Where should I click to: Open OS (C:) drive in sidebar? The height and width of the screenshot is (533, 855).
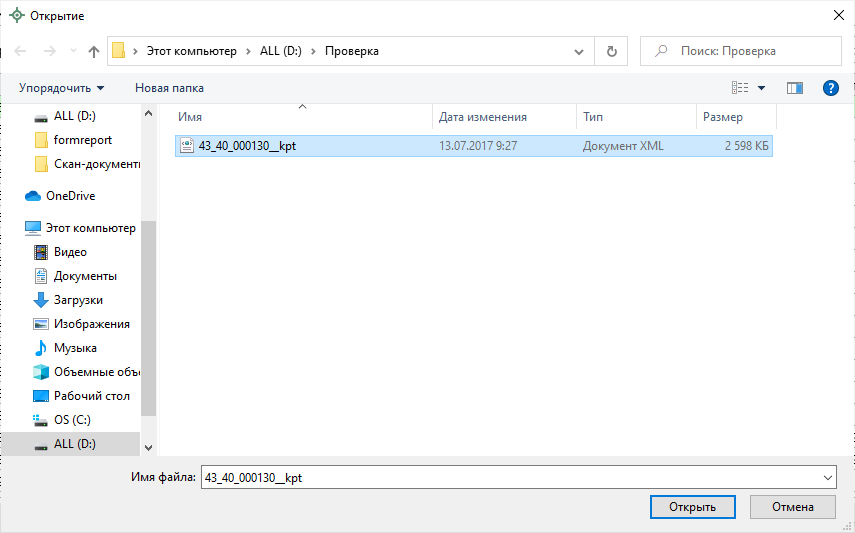(x=72, y=420)
